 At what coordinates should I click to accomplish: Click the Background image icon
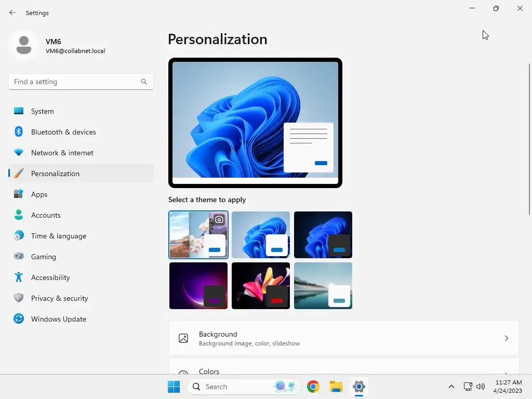tap(183, 338)
